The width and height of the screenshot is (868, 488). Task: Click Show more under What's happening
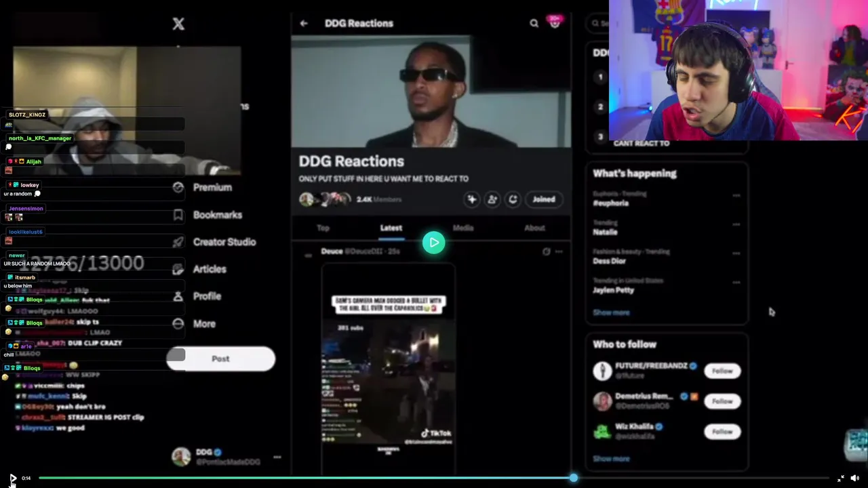(611, 312)
